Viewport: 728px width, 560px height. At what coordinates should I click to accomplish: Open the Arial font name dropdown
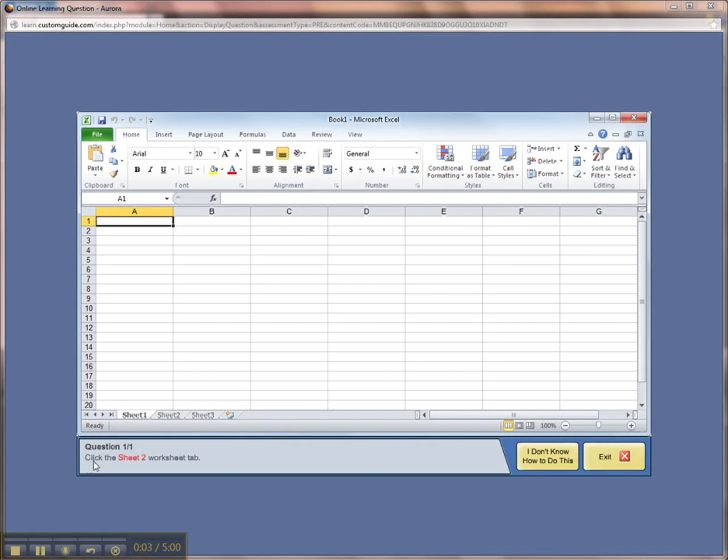(x=190, y=154)
